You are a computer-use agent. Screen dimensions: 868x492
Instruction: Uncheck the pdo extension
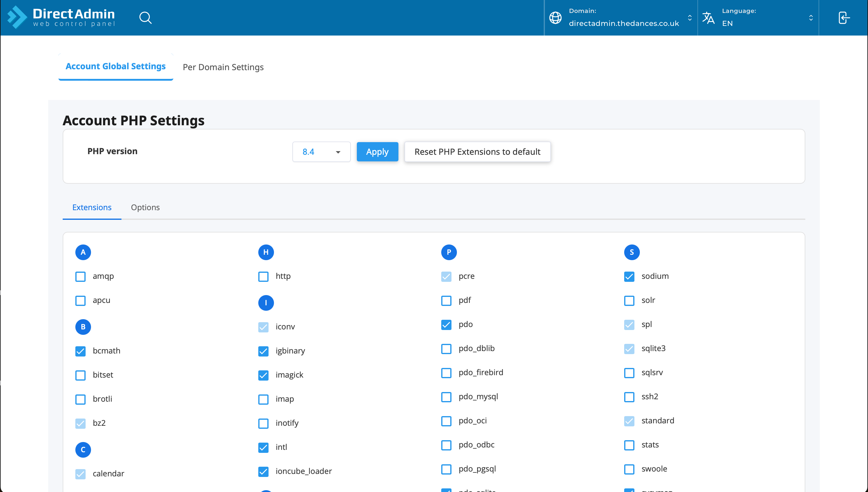446,325
